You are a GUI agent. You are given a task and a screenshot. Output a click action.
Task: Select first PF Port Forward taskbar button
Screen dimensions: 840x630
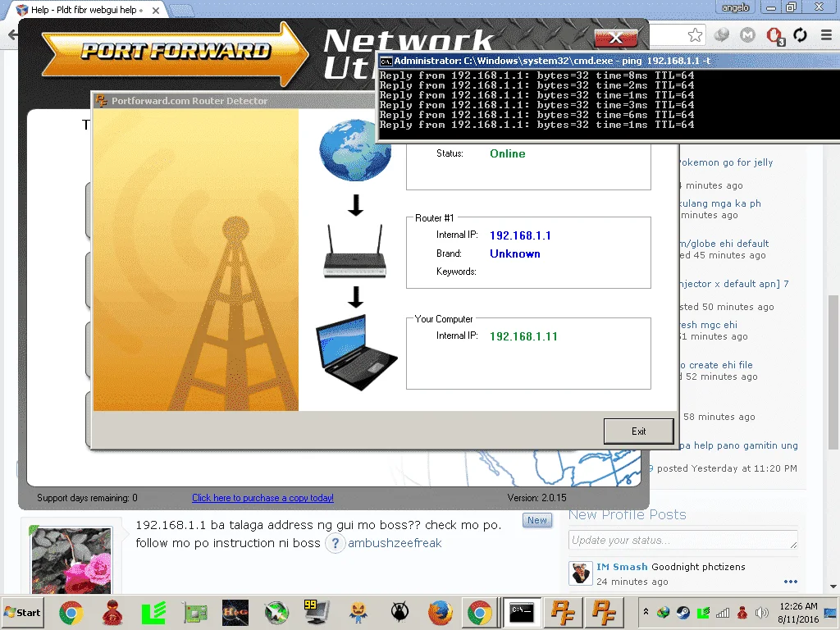click(563, 612)
